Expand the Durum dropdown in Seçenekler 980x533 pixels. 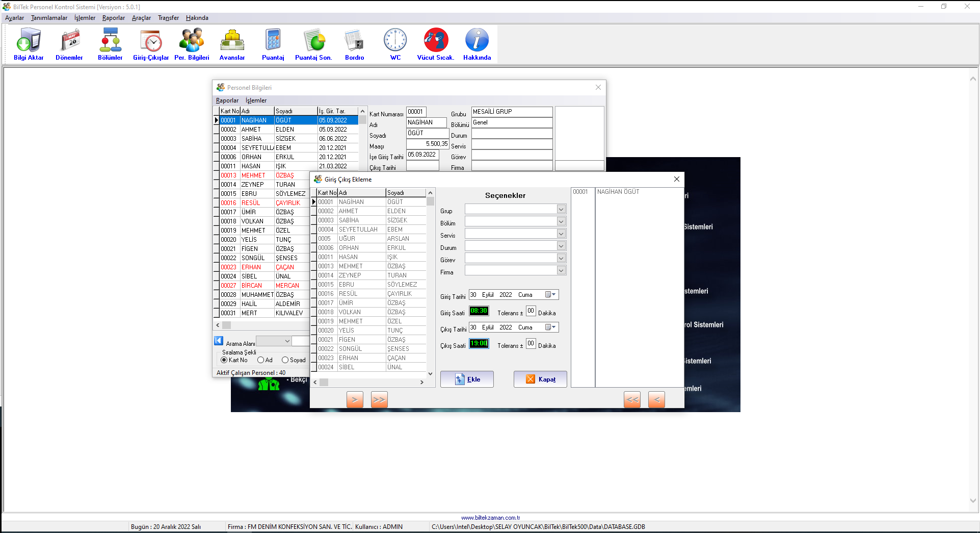coord(561,246)
